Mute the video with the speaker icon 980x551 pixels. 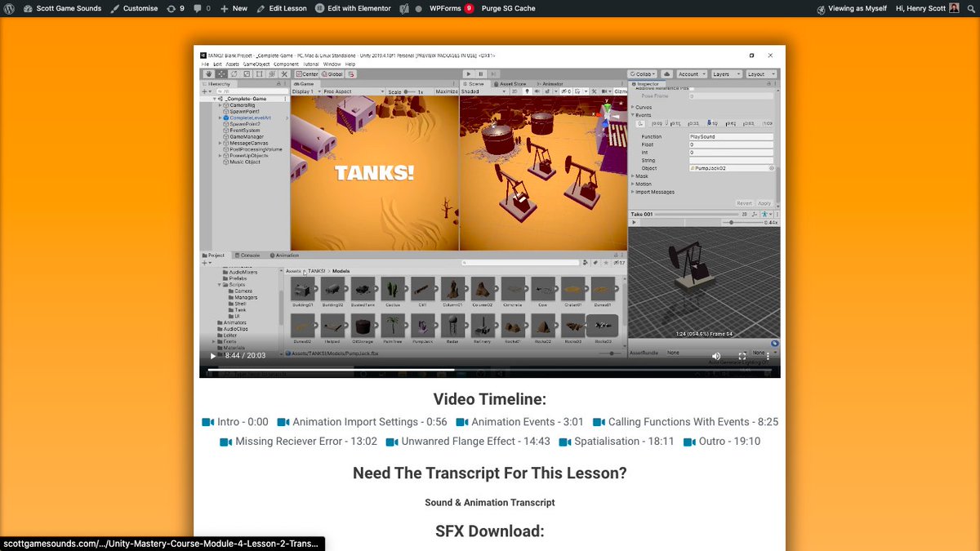coord(716,356)
